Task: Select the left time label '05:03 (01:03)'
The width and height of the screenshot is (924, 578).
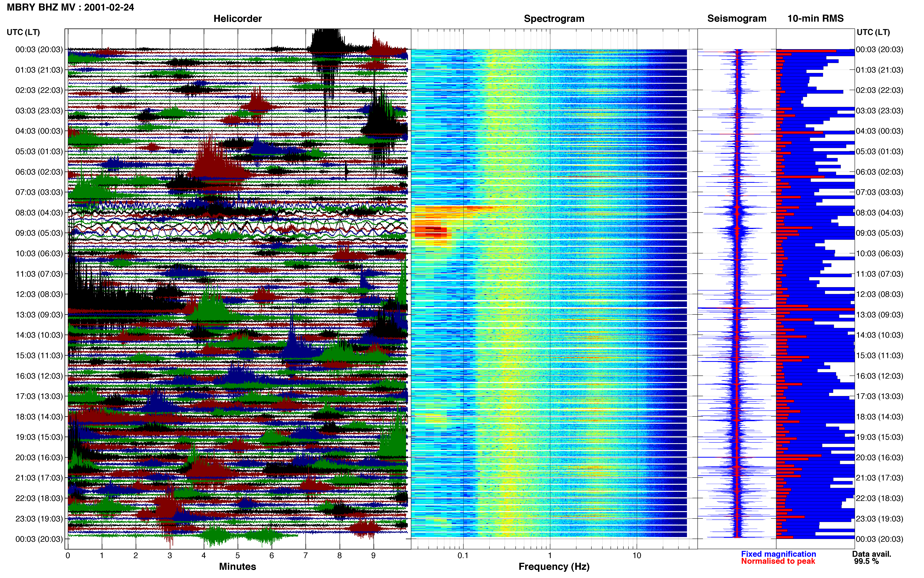Action: click(39, 151)
